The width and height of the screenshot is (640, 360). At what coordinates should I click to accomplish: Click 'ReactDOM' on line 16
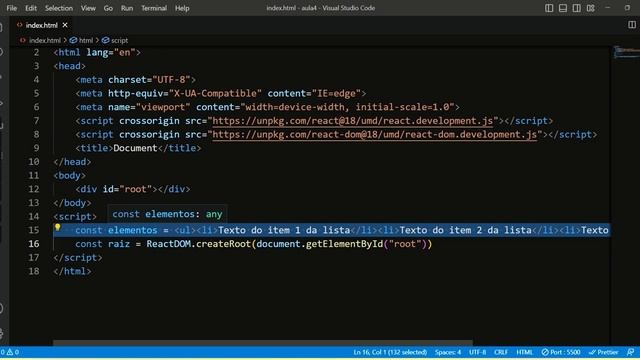(x=168, y=244)
